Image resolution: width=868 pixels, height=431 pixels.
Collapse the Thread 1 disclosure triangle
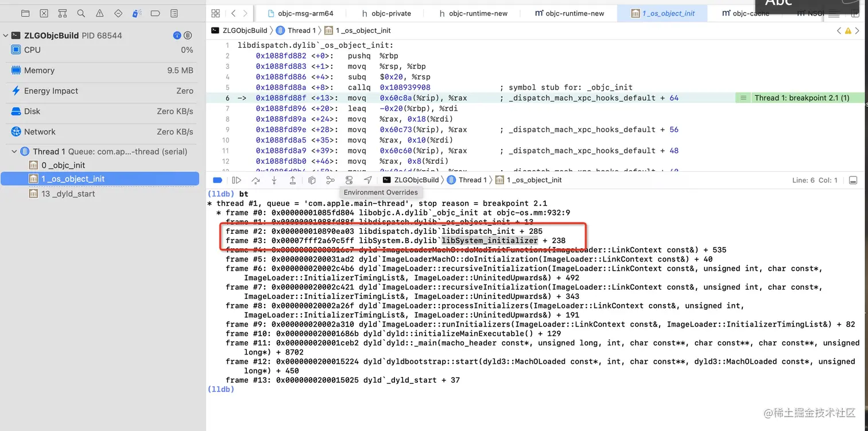[14, 152]
